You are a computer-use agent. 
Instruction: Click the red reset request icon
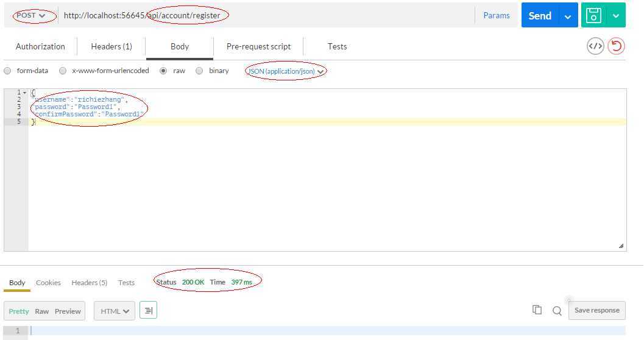click(x=616, y=46)
